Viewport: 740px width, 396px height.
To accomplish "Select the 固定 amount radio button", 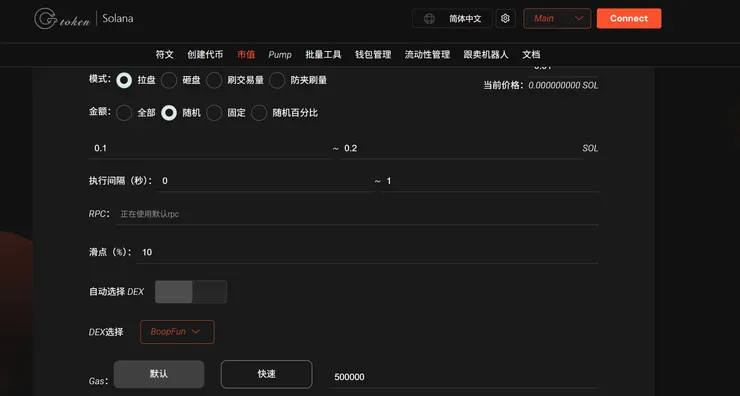I will 214,113.
